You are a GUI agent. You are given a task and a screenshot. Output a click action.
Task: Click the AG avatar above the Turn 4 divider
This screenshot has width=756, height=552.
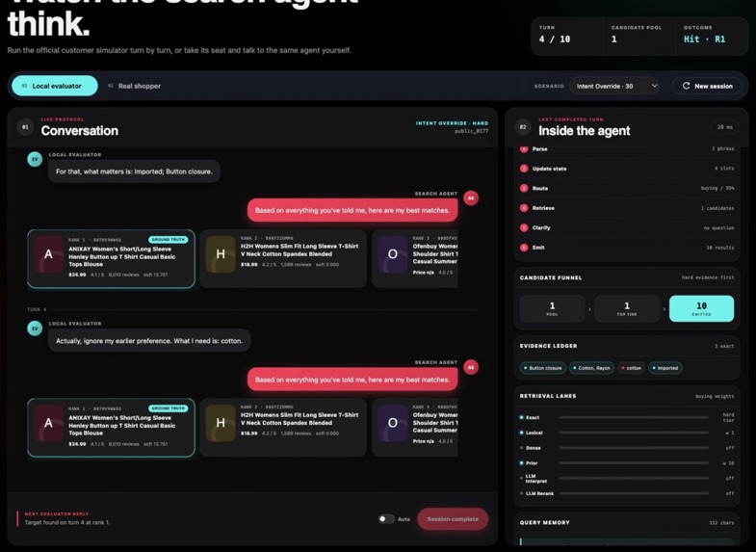(x=471, y=198)
